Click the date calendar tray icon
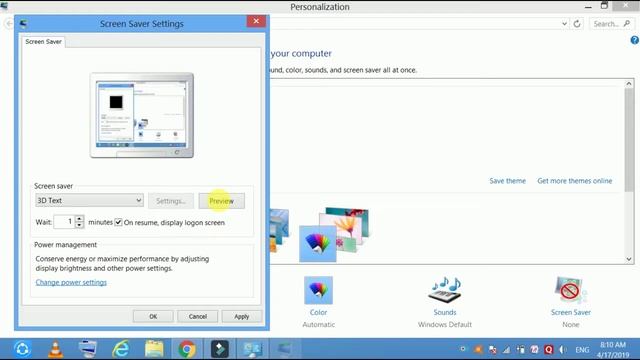Image resolution: width=640 pixels, height=360 pixels. [534, 350]
